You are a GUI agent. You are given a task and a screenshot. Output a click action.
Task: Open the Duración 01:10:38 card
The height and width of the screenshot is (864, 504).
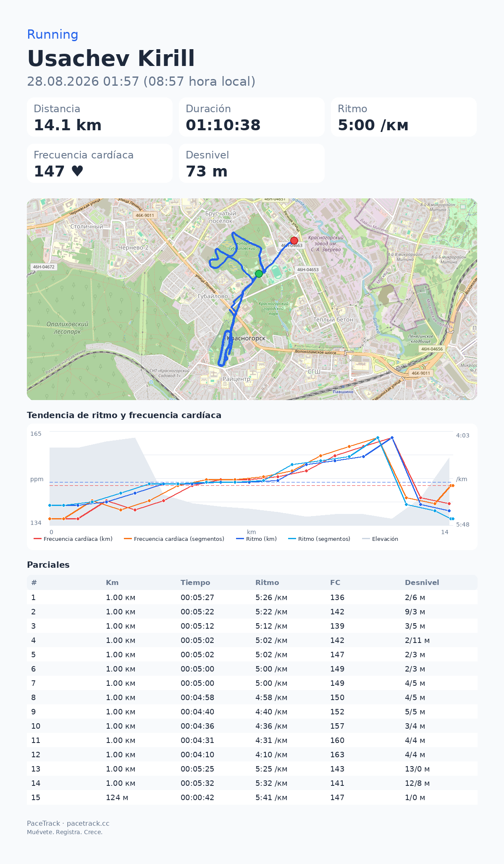(252, 117)
